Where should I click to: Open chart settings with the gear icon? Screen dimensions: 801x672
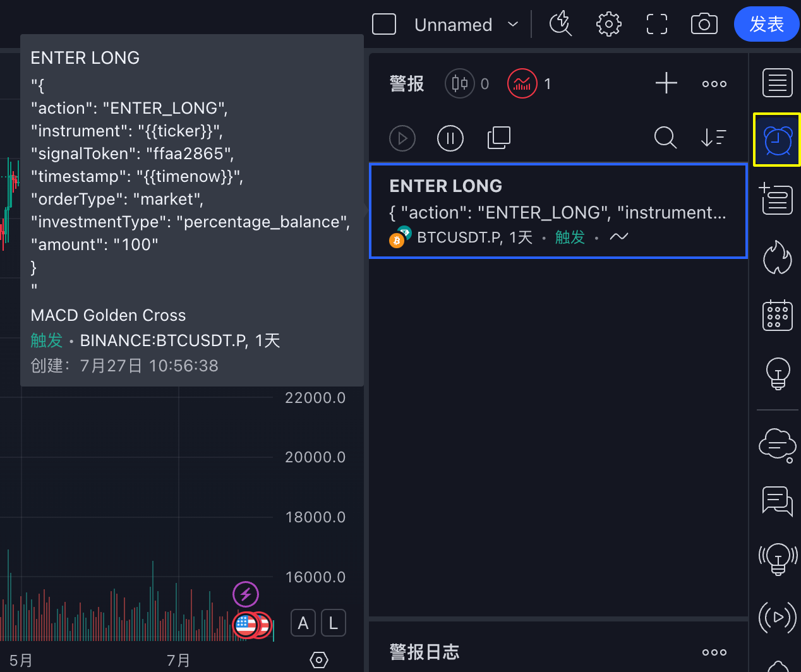608,24
